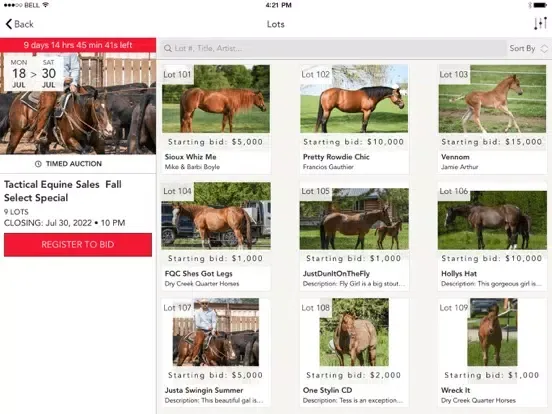The image size is (552, 414).
Task: Click the Jul 18 to Jul 30 date badge
Action: [x=34, y=73]
